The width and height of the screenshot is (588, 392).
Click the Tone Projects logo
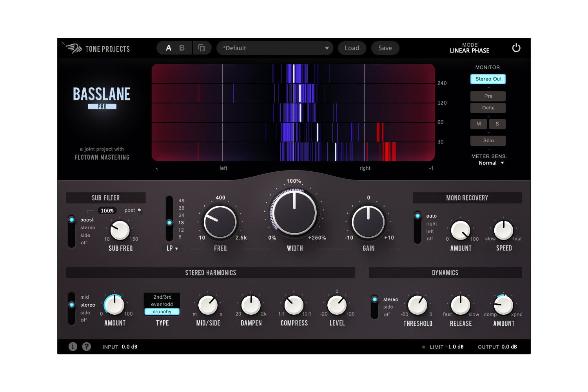coord(96,48)
